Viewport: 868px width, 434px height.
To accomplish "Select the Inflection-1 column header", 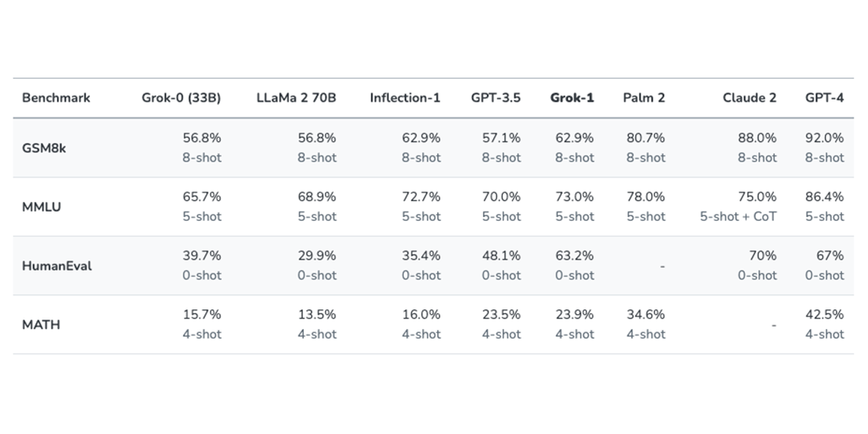I will (406, 98).
